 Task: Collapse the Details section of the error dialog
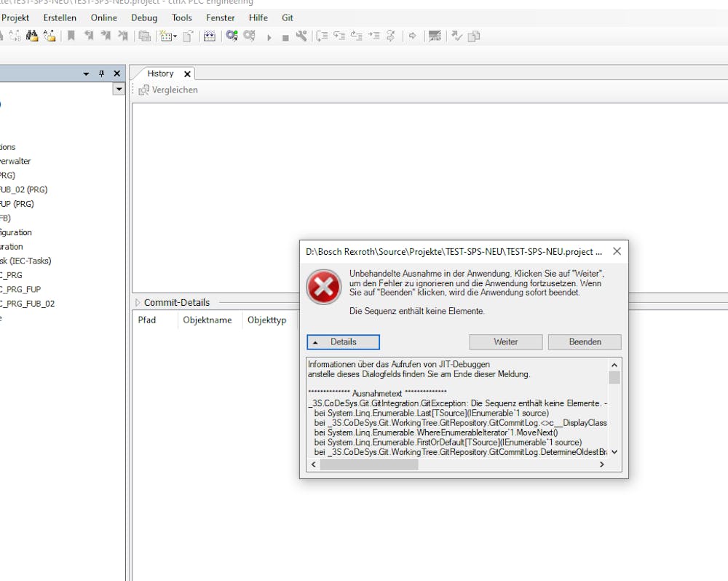tap(343, 341)
